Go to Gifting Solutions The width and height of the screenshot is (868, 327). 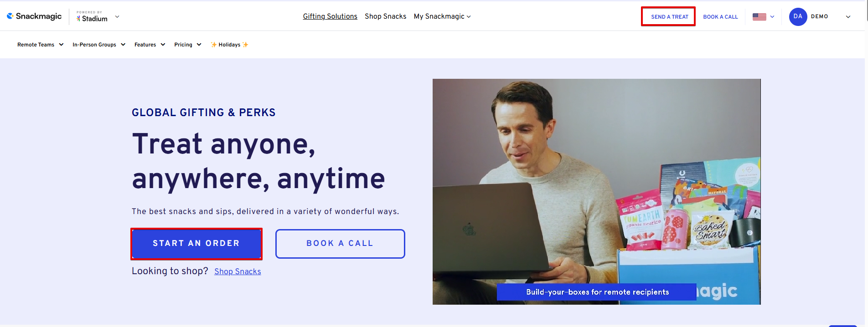click(330, 16)
